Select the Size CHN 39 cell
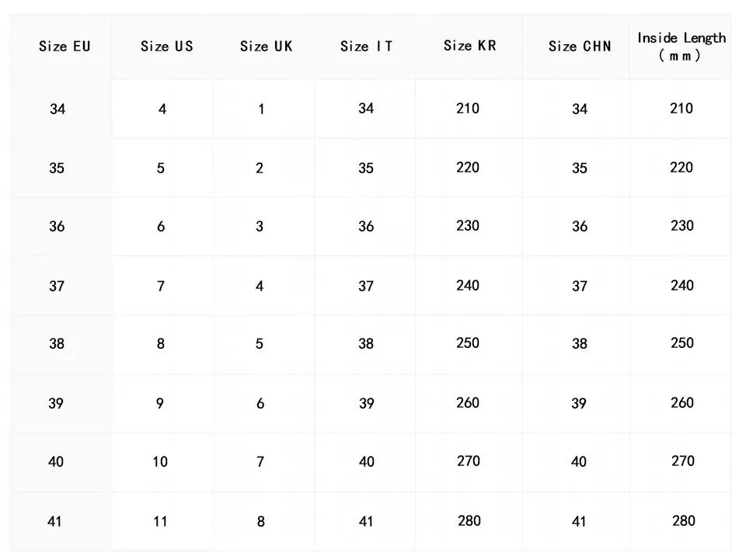Image resolution: width=739 pixels, height=560 pixels. click(x=579, y=403)
